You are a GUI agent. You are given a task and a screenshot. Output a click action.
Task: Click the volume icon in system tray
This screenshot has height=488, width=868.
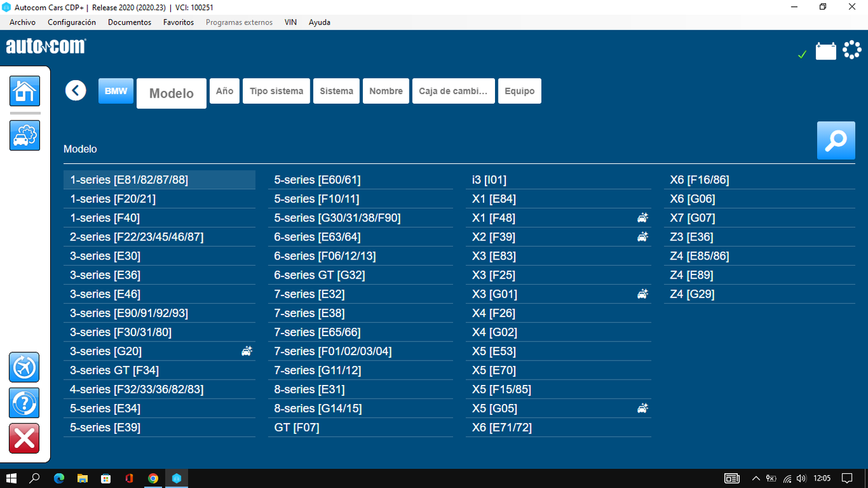tap(802, 479)
